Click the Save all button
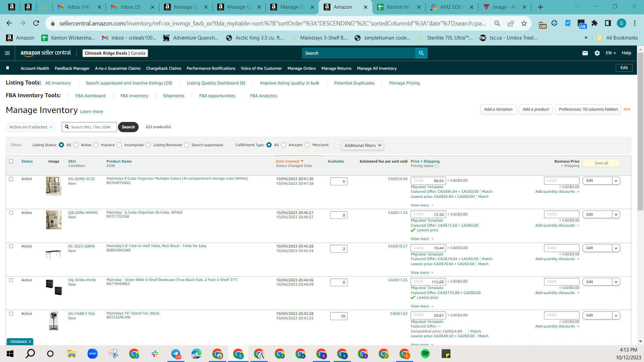Screen dimensions: 644x362 (x=601, y=163)
